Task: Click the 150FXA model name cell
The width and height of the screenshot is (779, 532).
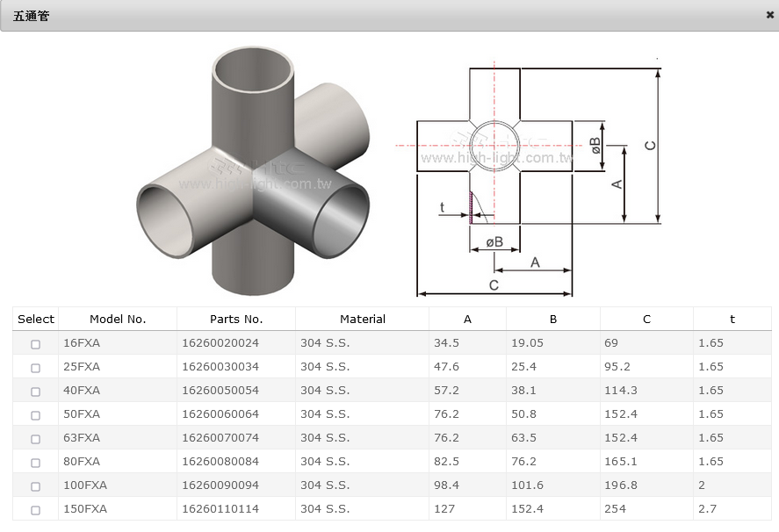Action: click(x=85, y=509)
